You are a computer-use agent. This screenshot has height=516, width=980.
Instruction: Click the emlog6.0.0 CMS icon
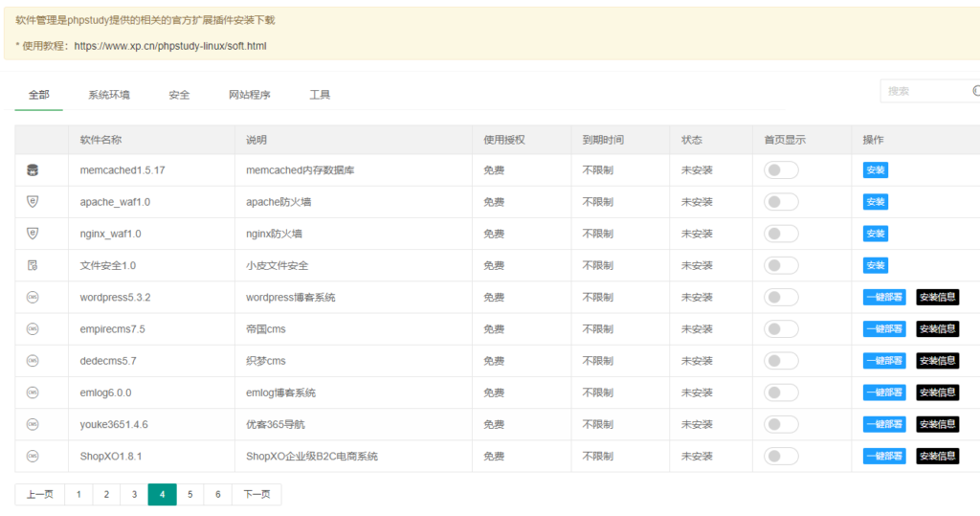click(x=33, y=393)
